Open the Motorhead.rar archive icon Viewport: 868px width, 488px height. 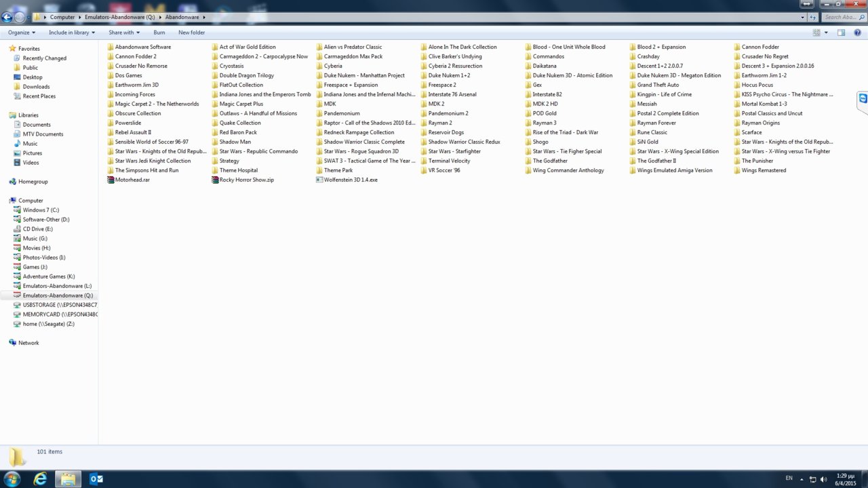click(111, 180)
